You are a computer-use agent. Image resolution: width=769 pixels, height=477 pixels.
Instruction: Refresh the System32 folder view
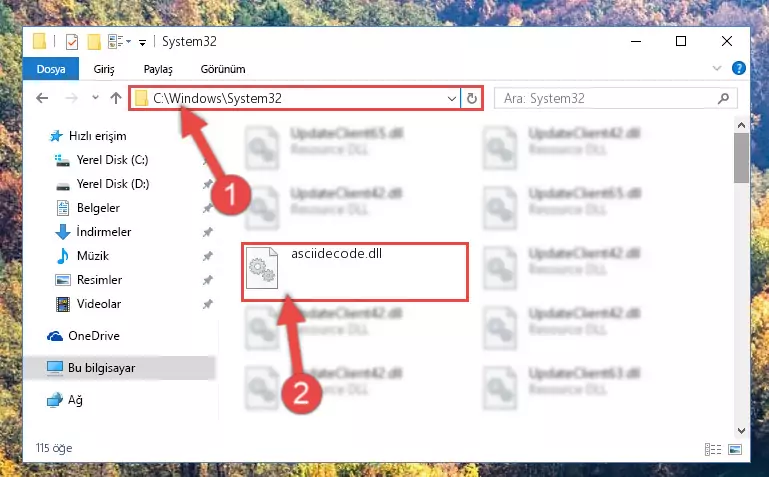472,99
